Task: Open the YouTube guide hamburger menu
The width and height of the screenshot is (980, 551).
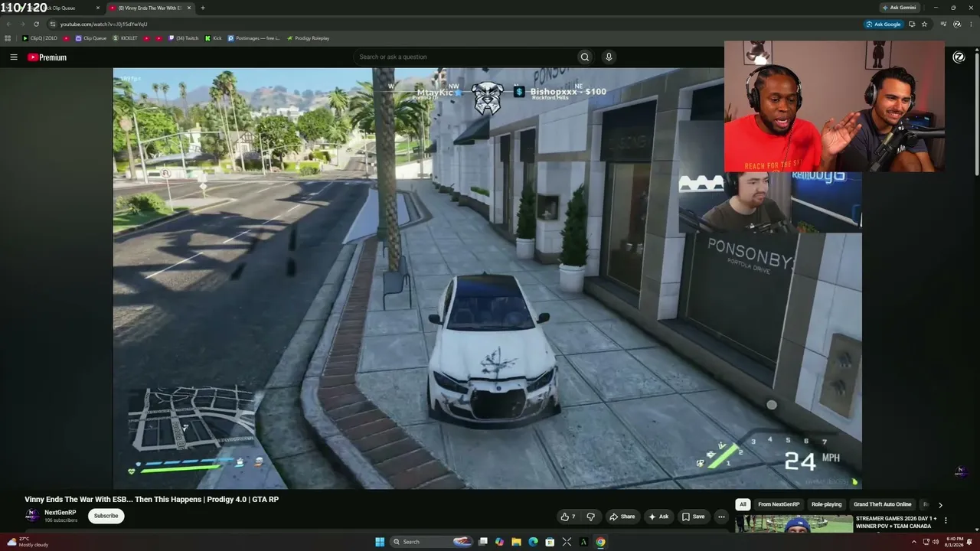Action: point(14,57)
